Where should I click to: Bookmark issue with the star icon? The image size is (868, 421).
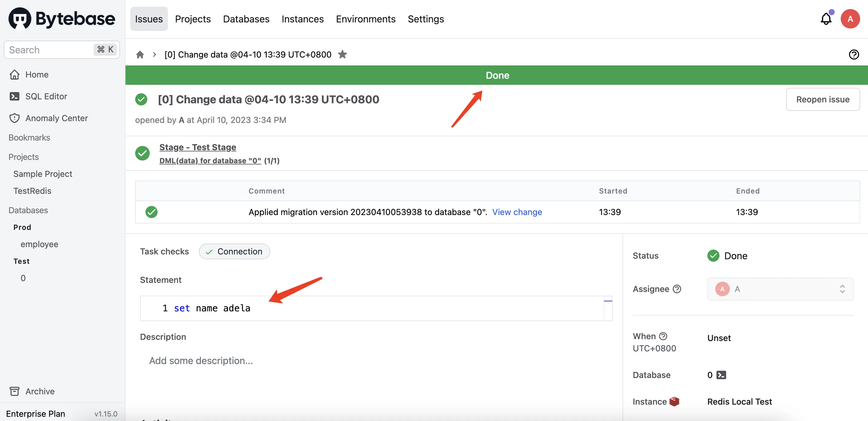[x=342, y=54]
